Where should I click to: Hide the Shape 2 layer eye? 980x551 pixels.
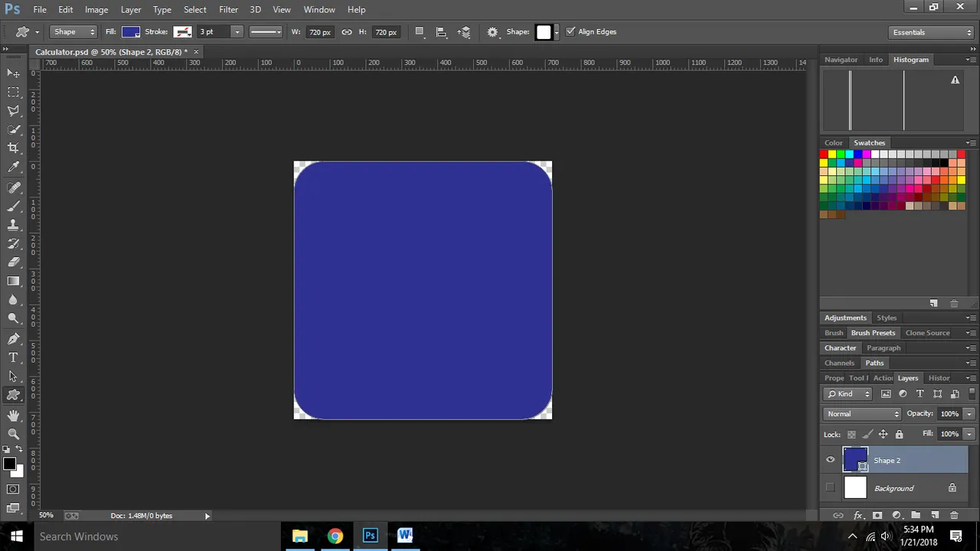[x=830, y=460]
